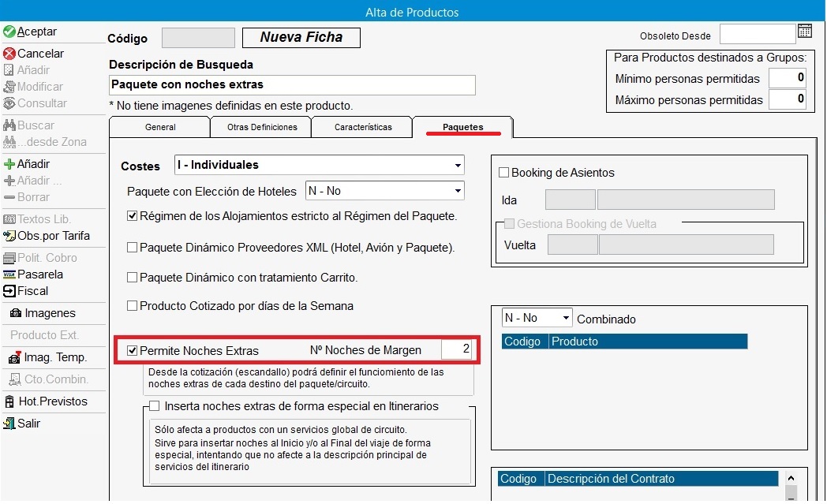Click the Descripción de Busqueda text field

292,84
